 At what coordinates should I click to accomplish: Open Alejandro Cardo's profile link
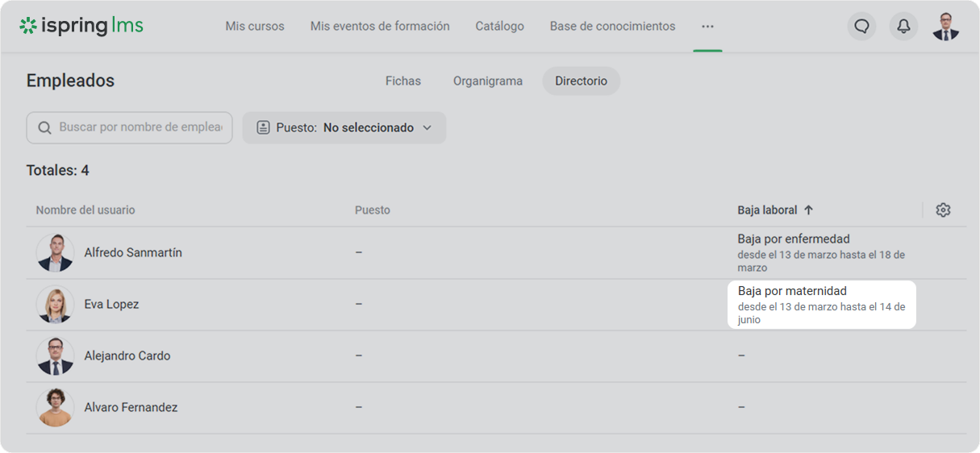127,356
